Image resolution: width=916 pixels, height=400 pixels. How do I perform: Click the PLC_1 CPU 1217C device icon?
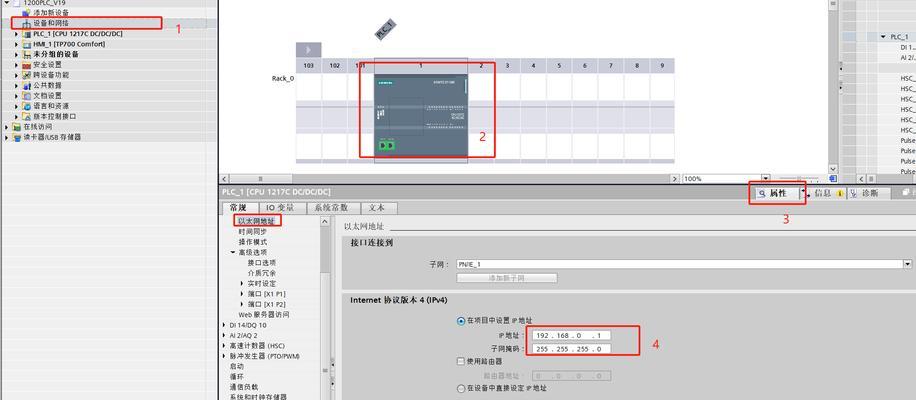point(26,34)
